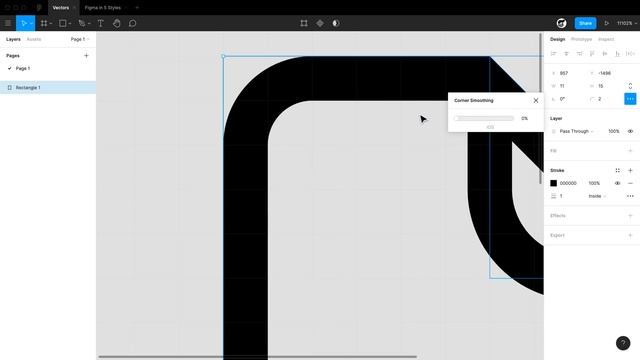640x360 pixels.
Task: Add a Fill with plus icon
Action: point(630,151)
